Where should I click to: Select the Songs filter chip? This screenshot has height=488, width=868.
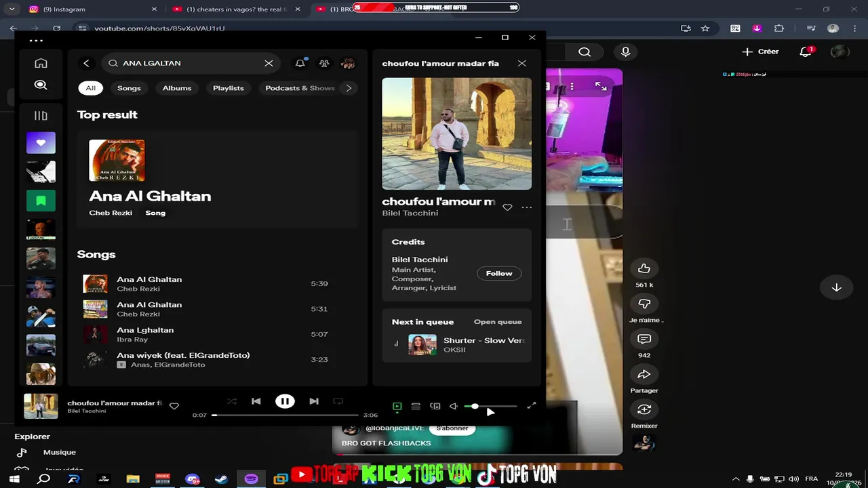[129, 88]
